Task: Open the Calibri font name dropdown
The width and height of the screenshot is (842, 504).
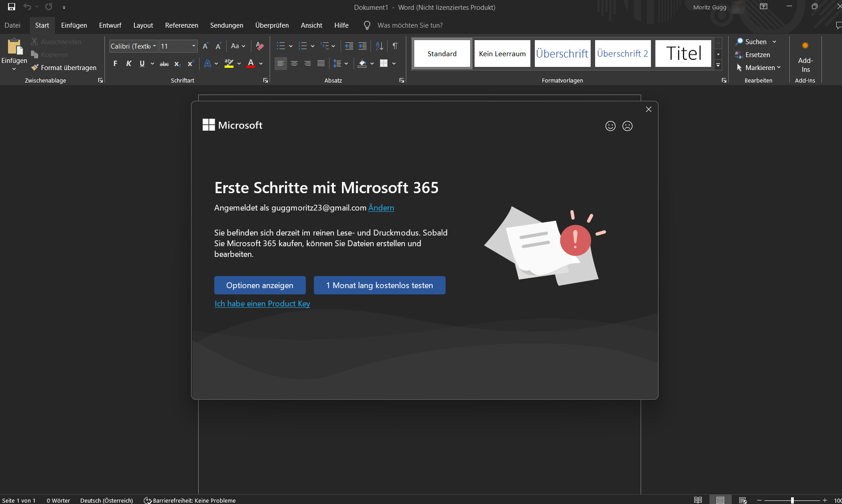Action: [x=154, y=46]
